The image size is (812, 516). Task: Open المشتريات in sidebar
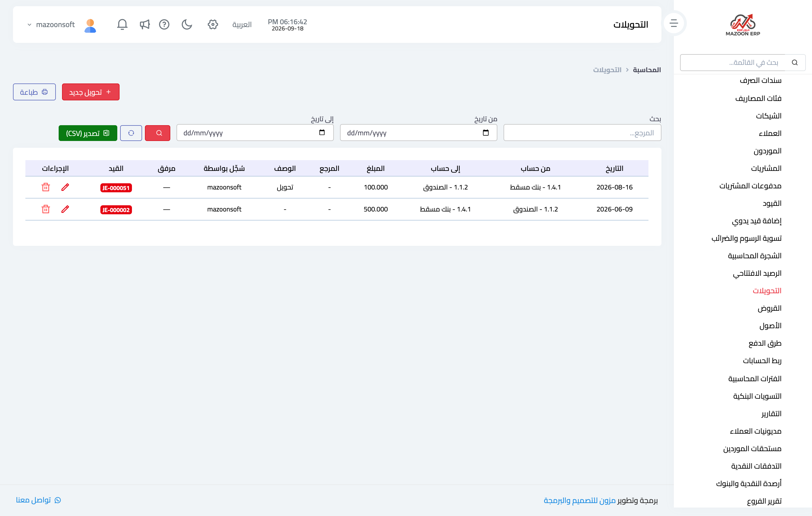pos(766,168)
